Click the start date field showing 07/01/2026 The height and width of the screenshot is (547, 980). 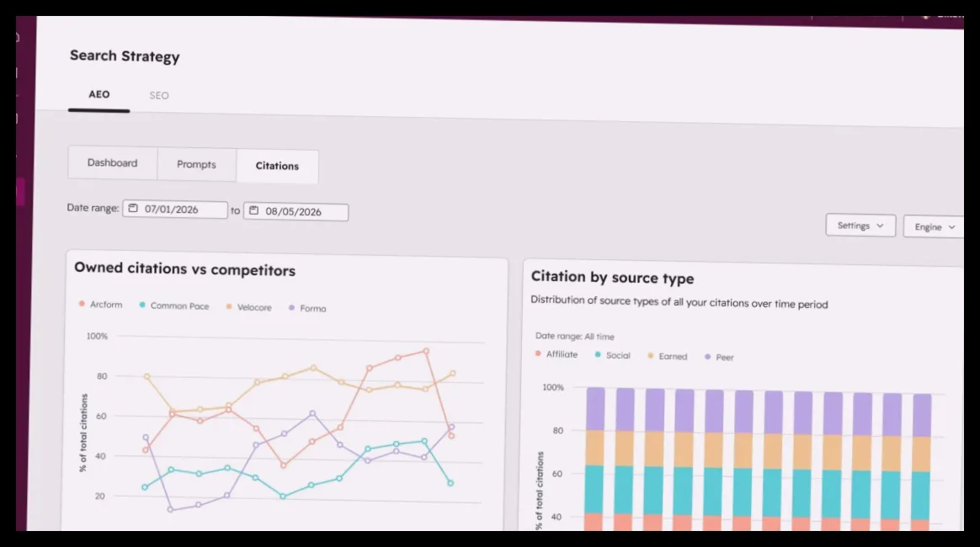pos(175,210)
